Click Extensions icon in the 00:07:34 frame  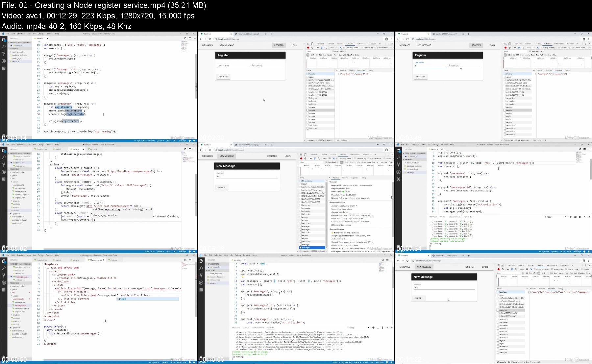pyautogui.click(x=398, y=179)
